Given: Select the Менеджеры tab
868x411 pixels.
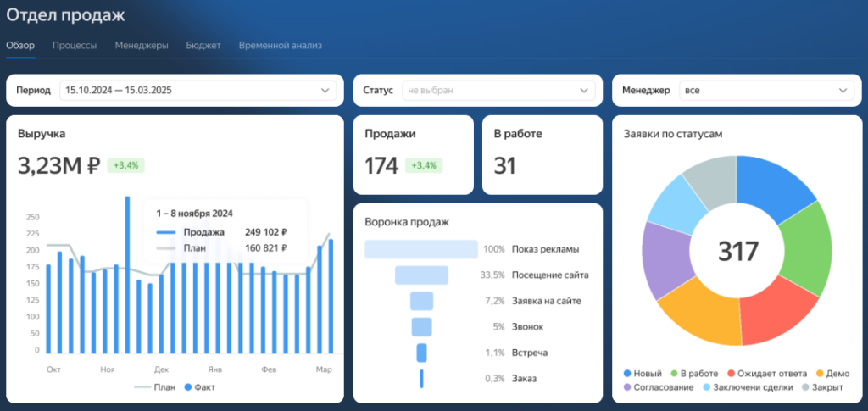Looking at the screenshot, I should (x=142, y=46).
